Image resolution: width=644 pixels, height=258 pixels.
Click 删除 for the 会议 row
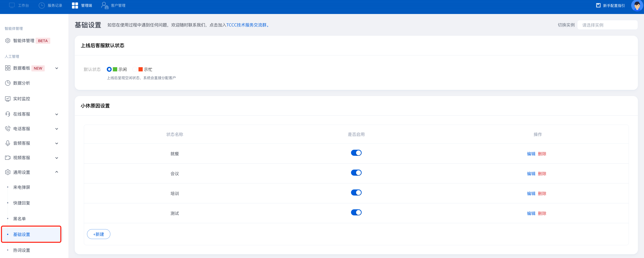click(542, 174)
